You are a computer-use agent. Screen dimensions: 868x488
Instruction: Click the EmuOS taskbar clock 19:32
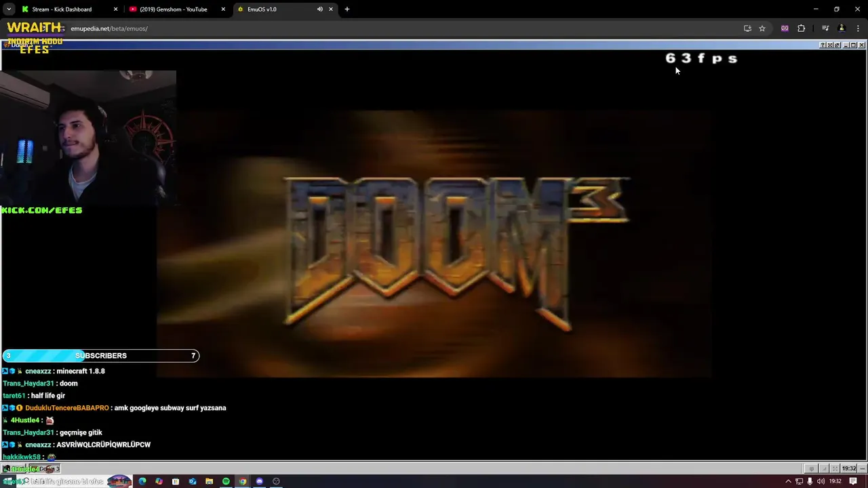point(849,469)
